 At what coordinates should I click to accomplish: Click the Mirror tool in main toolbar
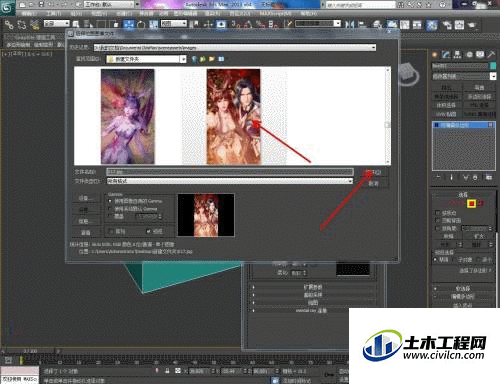349,24
